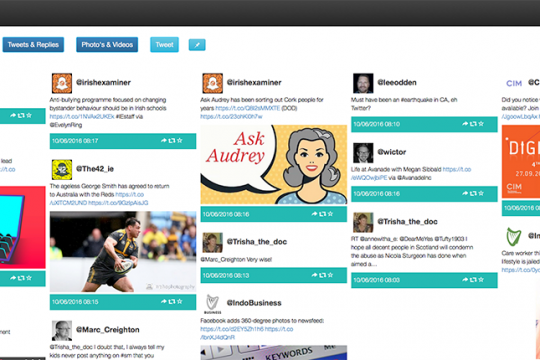
Task: Reply to The42_ie George Smith tweet
Action: click(x=164, y=301)
